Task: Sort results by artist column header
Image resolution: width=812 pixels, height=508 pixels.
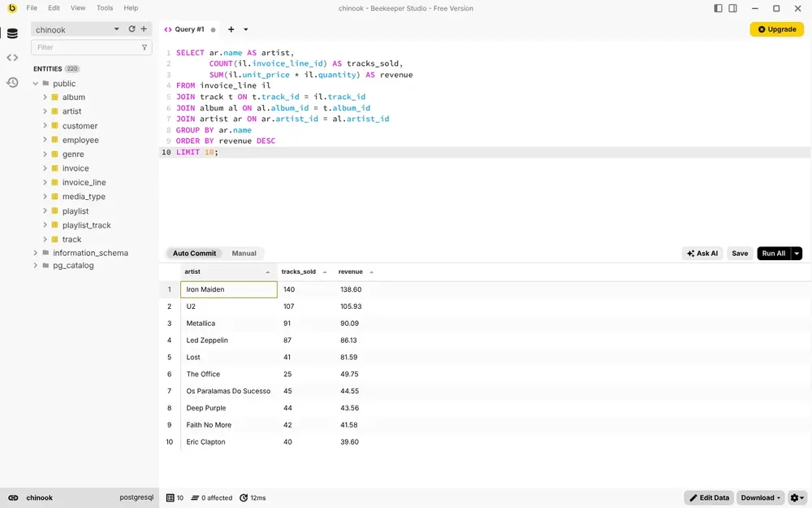Action: tap(228, 271)
